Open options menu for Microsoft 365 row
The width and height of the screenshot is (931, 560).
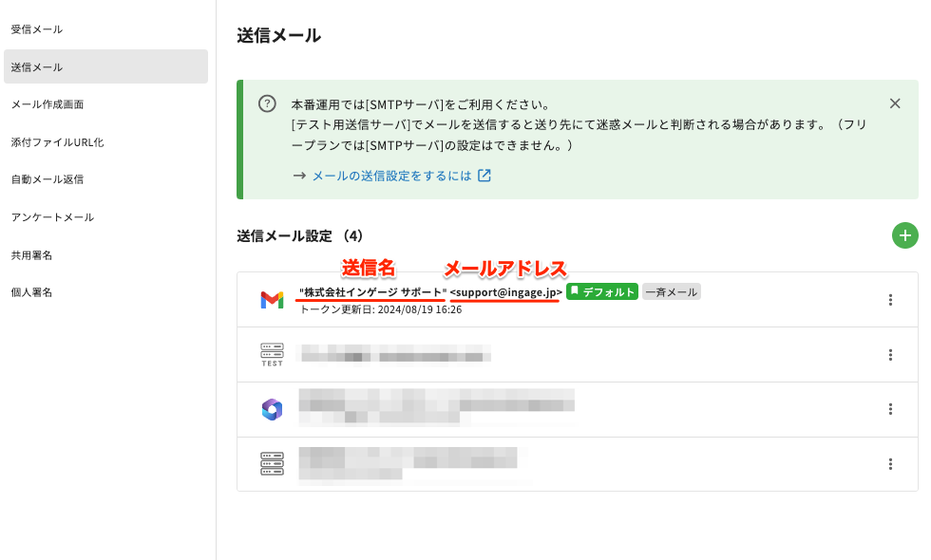[x=890, y=409]
